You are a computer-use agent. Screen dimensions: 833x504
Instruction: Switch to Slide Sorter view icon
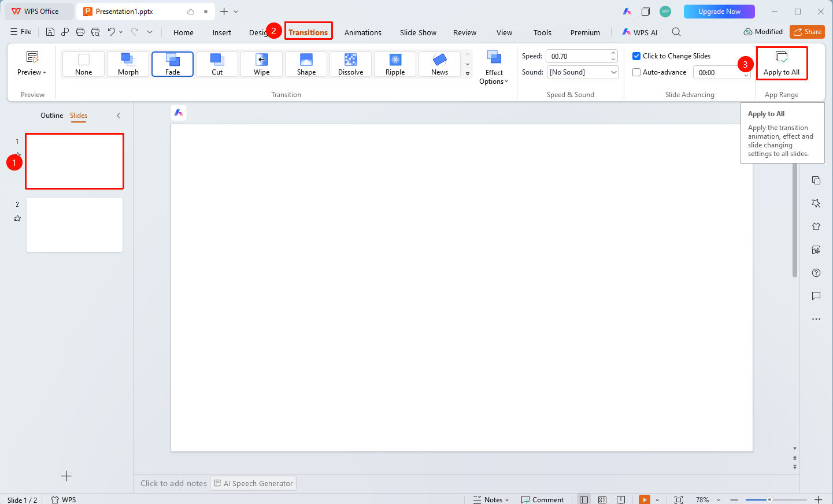pos(602,499)
